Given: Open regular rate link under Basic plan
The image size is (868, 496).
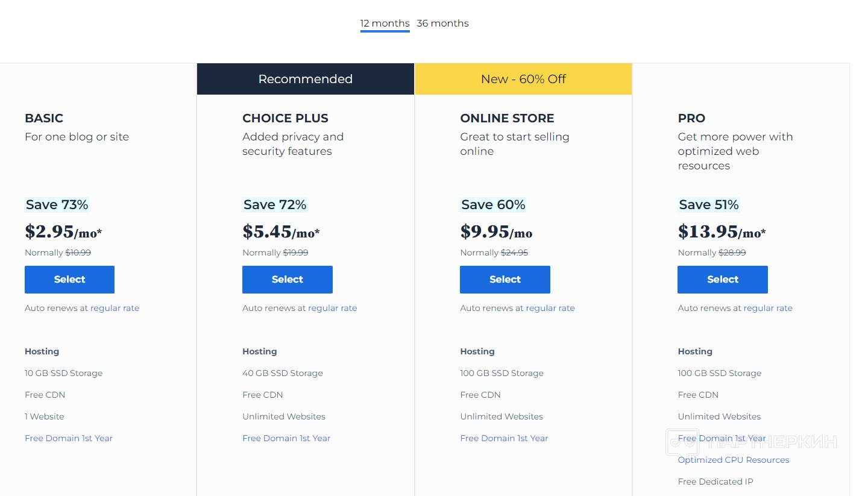Looking at the screenshot, I should (x=115, y=308).
